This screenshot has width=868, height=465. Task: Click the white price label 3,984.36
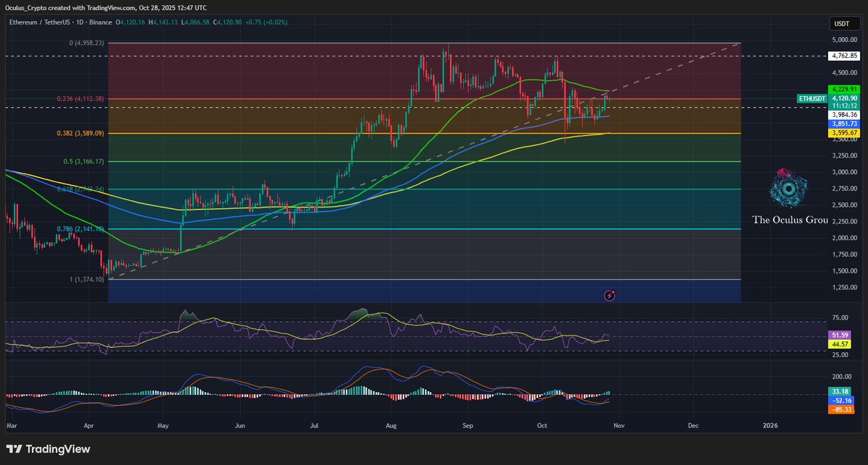coord(845,114)
